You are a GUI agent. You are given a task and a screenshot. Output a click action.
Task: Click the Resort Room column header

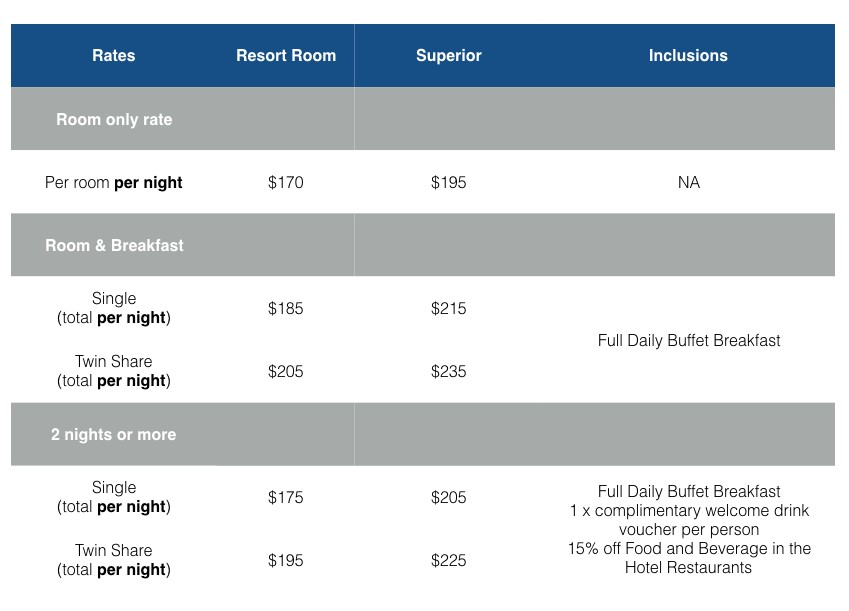pos(285,56)
